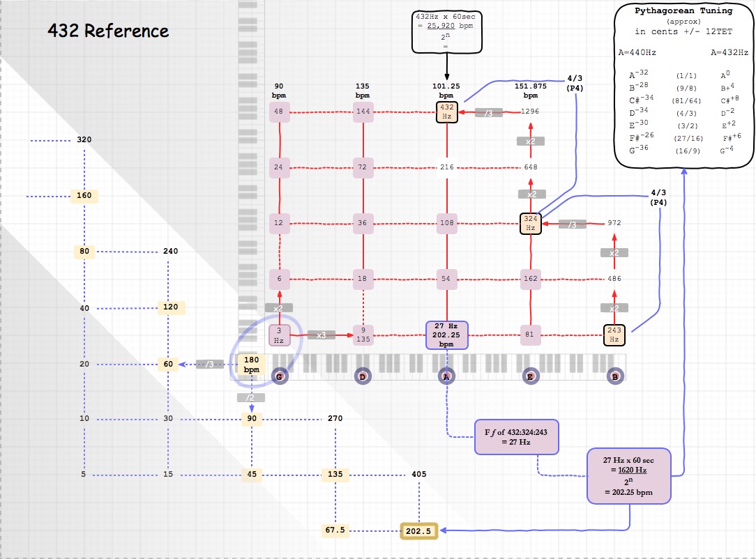Viewport: 756px width, 559px height.
Task: Select the 243 Hz node box
Action: (x=614, y=335)
